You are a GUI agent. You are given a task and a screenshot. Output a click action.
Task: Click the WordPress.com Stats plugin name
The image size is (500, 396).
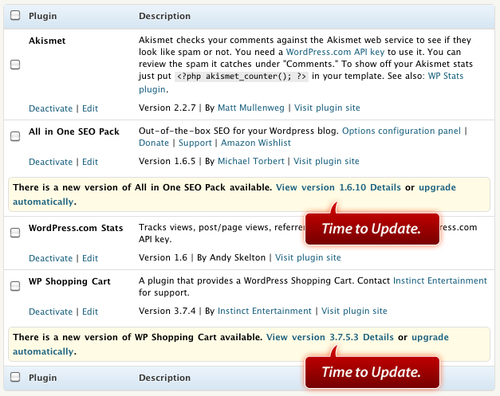point(76,228)
